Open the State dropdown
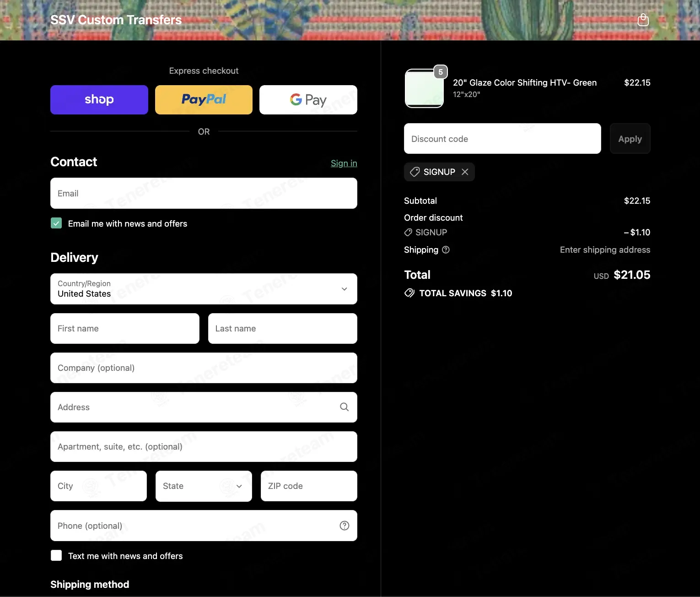Image resolution: width=700 pixels, height=597 pixels. point(204,486)
